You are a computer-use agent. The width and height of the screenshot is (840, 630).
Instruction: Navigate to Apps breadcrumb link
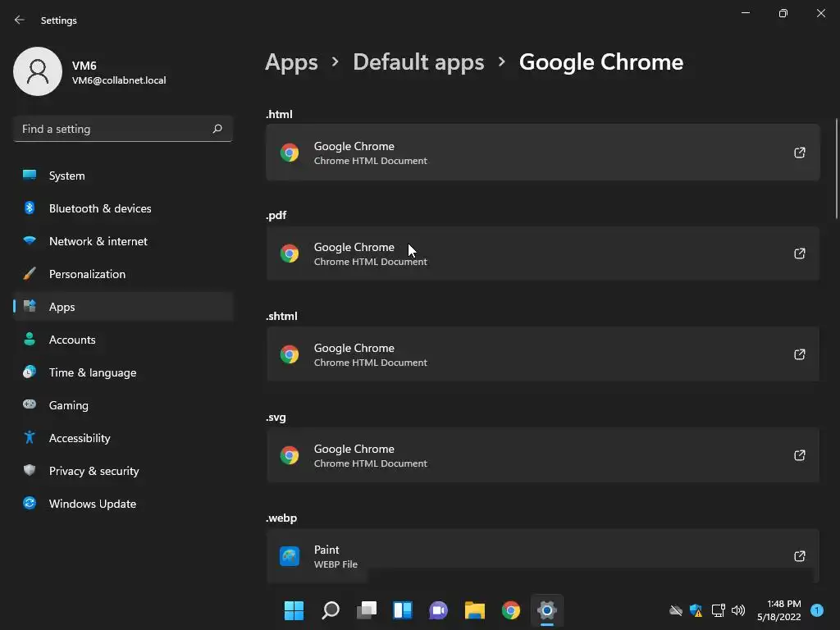pos(291,62)
